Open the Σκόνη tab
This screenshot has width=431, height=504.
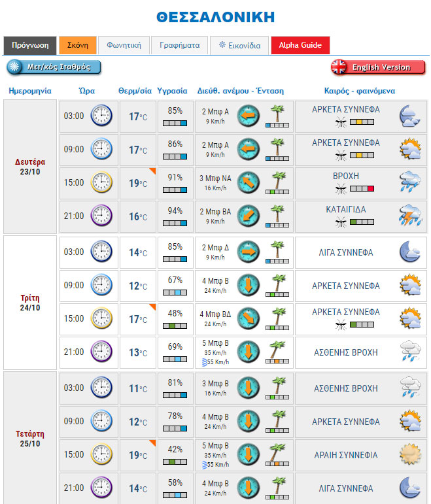(x=78, y=45)
